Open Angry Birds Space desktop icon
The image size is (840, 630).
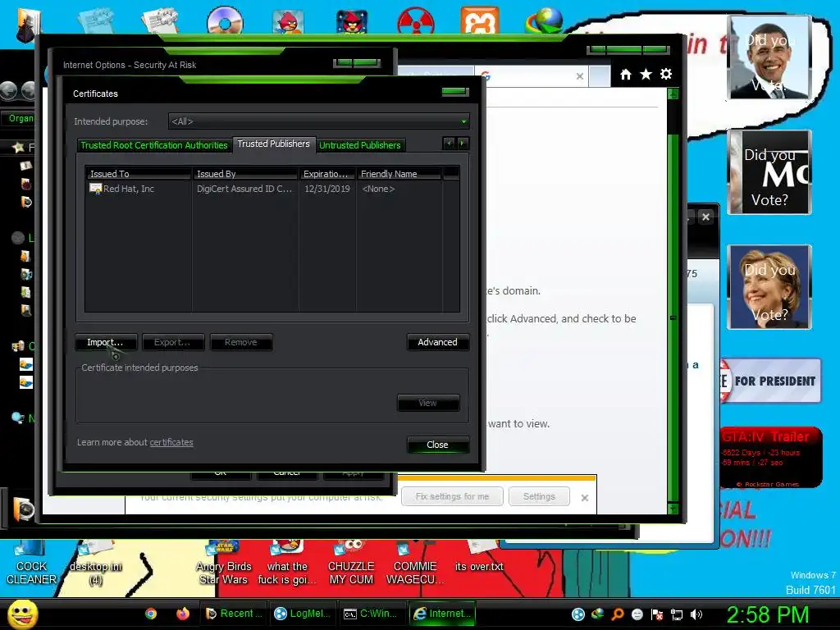[352, 22]
